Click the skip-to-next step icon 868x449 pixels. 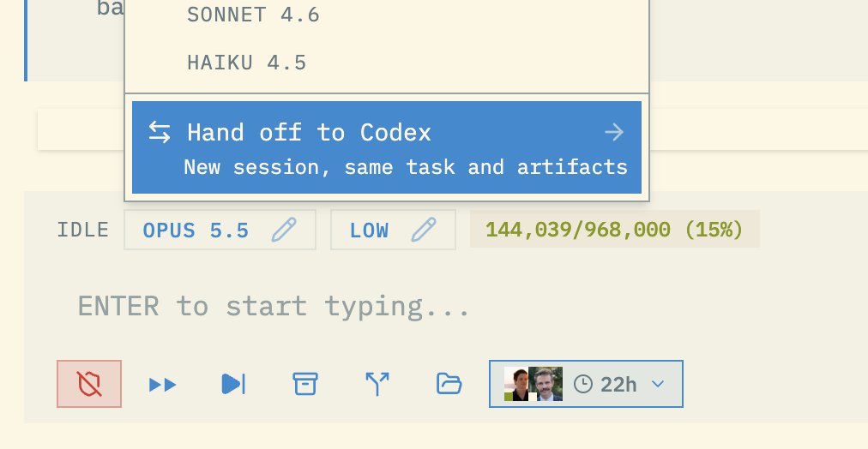click(x=233, y=384)
